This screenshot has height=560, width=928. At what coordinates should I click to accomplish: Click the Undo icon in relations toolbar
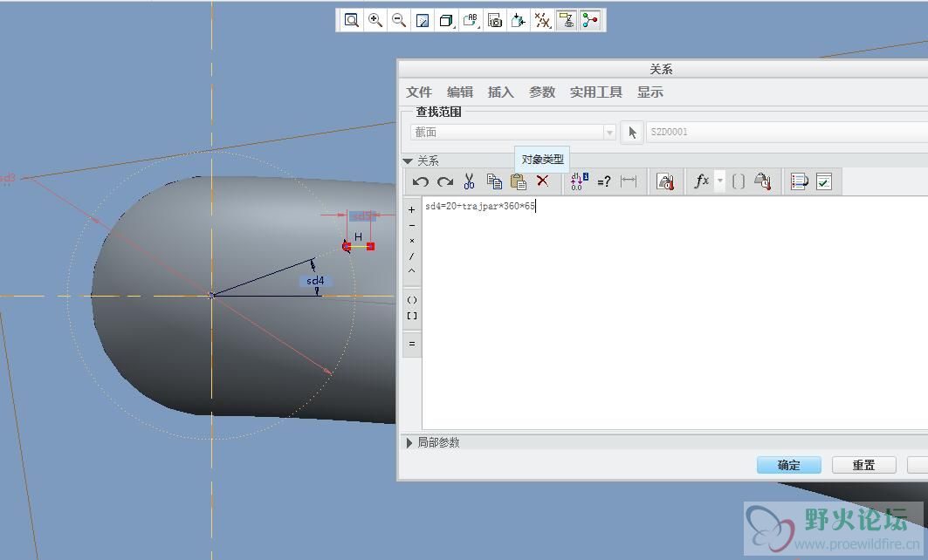click(x=420, y=181)
